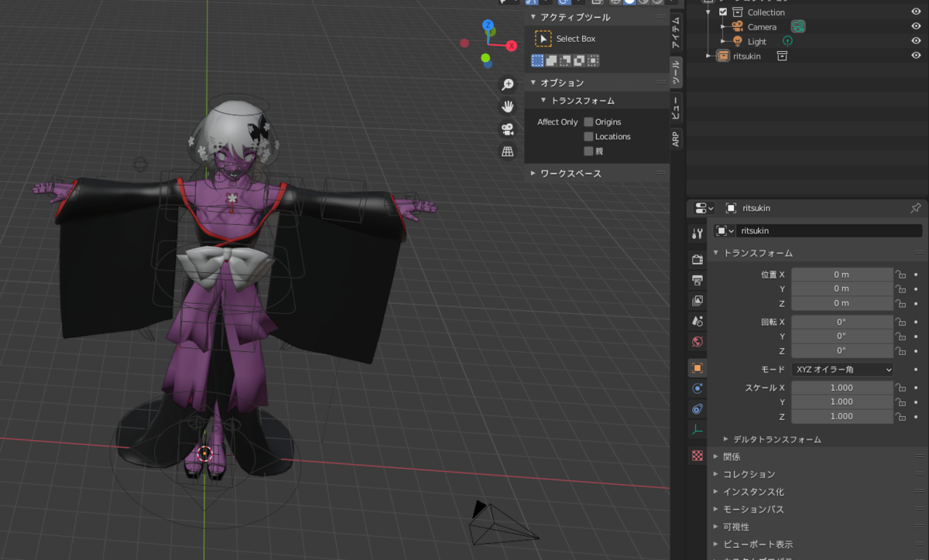Click the 回転 Y value field
This screenshot has width=929, height=560.
click(842, 336)
